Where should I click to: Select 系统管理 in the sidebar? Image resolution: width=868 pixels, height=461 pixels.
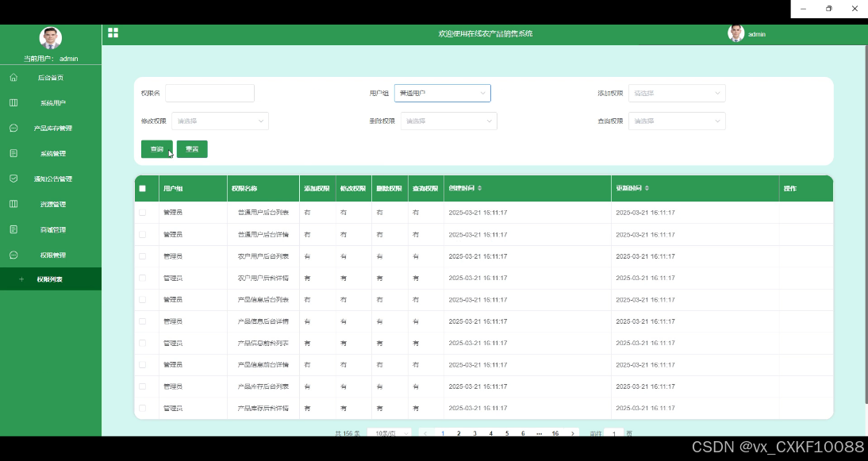[x=52, y=154]
